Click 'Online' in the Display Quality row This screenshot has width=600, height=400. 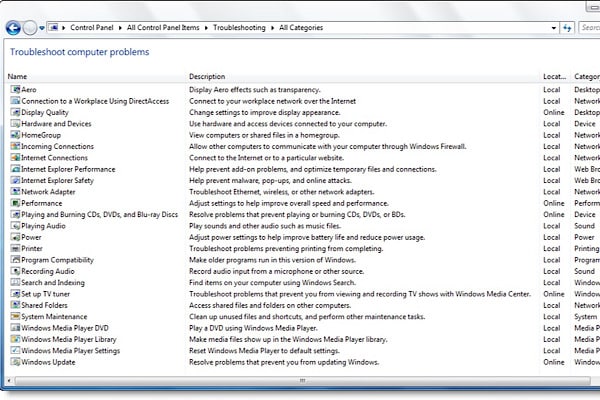click(x=554, y=112)
